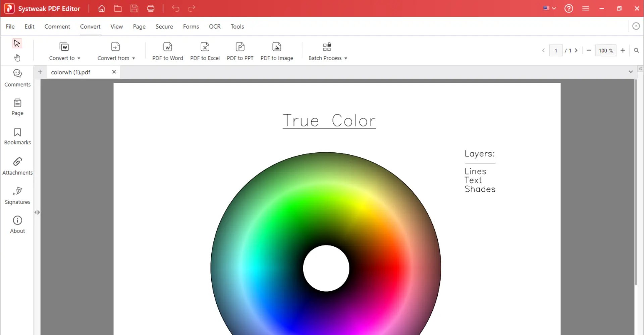Open search with the magnifier icon

[x=636, y=50]
